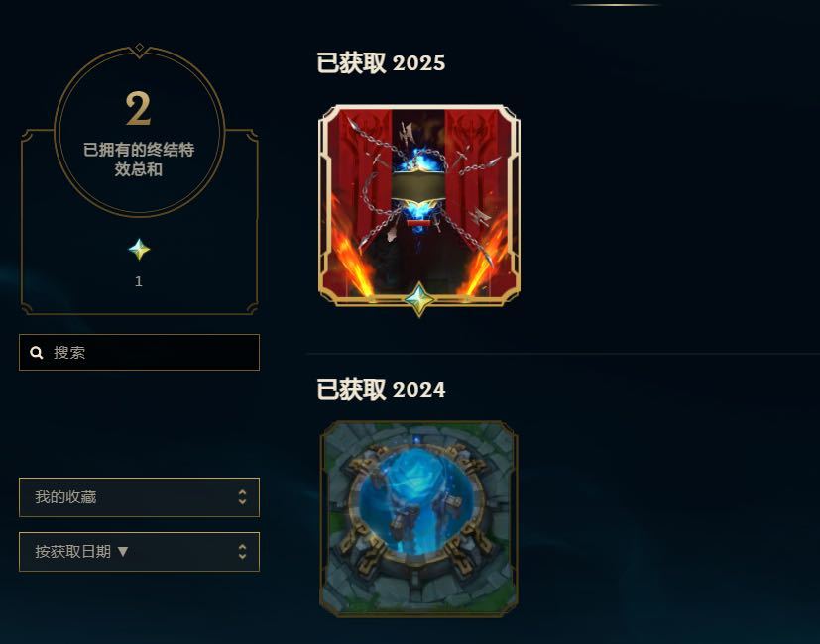Click the magnifying glass search icon
Viewport: 820px width, 644px height.
click(x=36, y=353)
